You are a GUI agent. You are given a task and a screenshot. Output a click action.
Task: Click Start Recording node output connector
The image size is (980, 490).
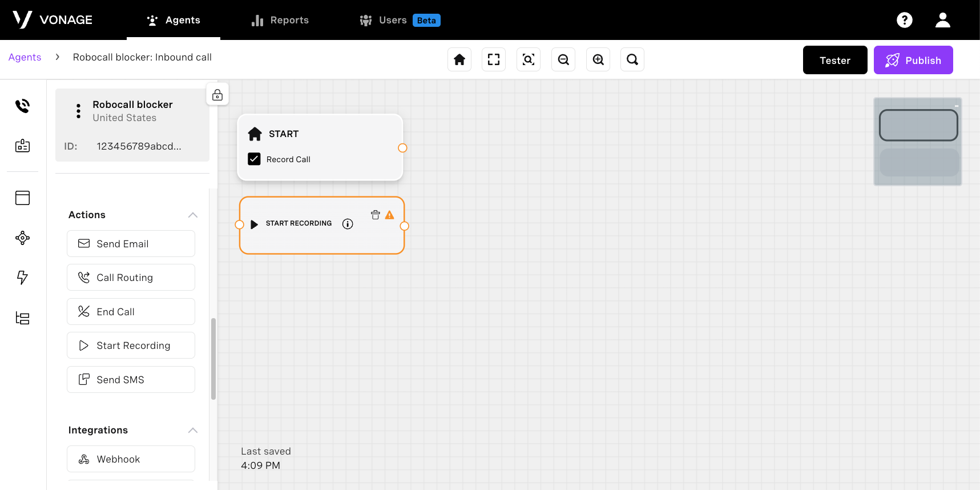404,226
